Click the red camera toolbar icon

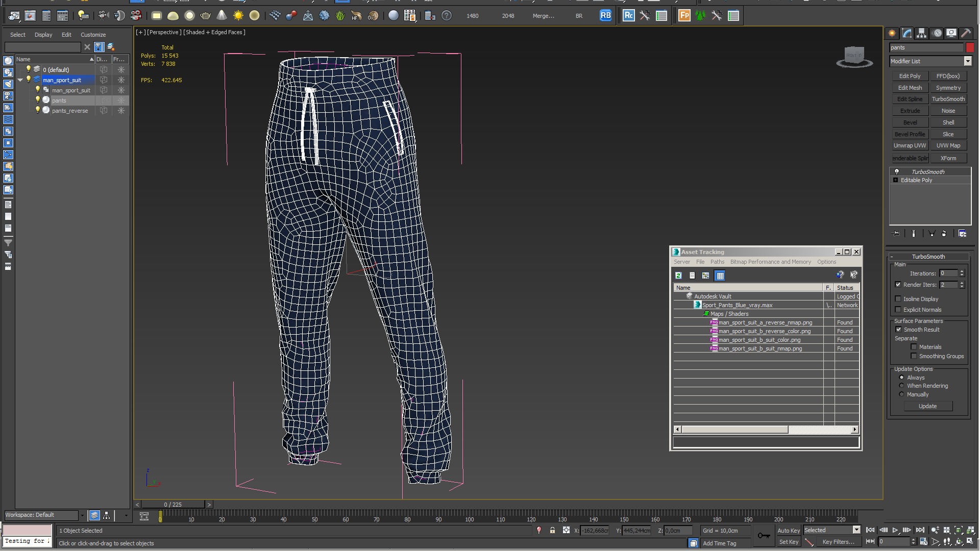click(x=136, y=16)
